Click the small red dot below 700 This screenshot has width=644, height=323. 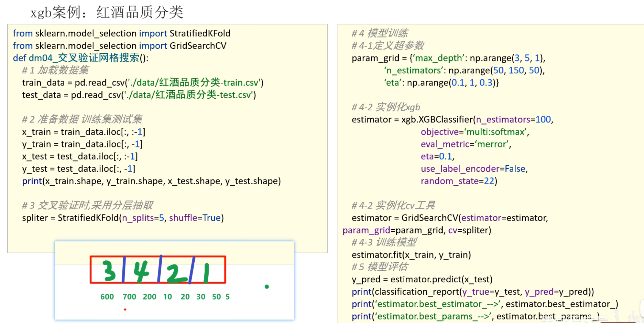125,310
